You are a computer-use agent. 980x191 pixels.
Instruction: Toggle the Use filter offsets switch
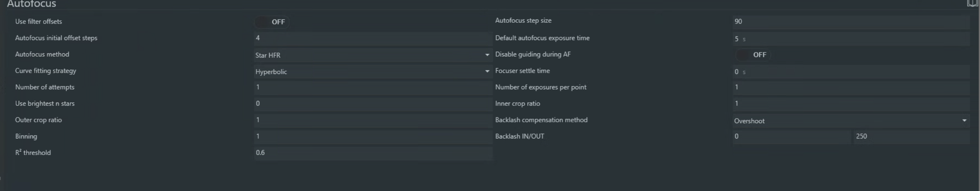click(272, 22)
